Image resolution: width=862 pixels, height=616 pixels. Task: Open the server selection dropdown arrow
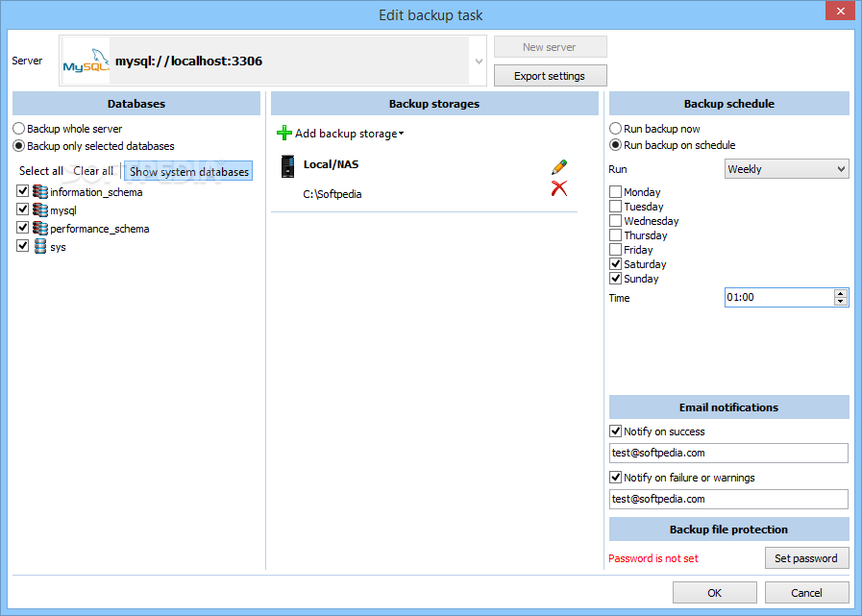[479, 62]
